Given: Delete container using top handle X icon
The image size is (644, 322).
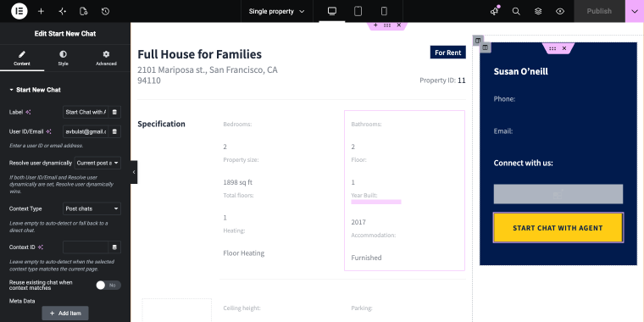Looking at the screenshot, I should pyautogui.click(x=398, y=25).
